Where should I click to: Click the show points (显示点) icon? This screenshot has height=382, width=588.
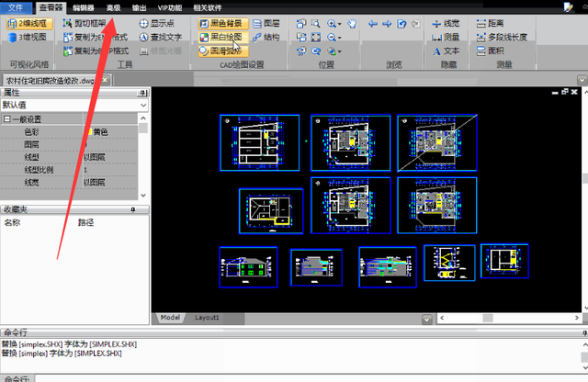pyautogui.click(x=160, y=23)
